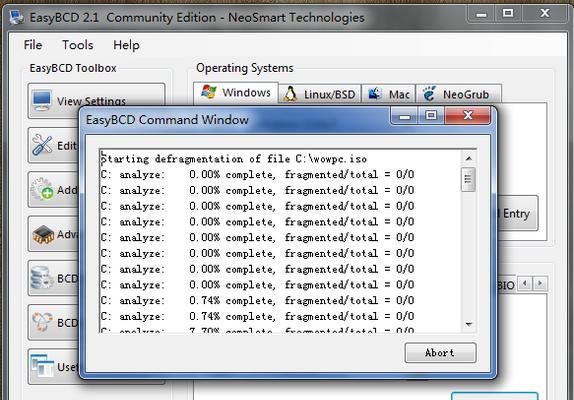Open BCD Backup database icon

coord(42,278)
